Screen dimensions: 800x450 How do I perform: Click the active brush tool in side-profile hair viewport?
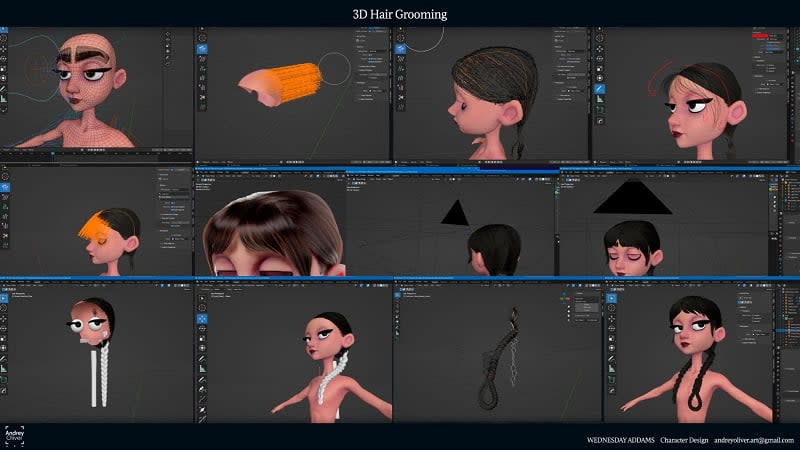pos(401,49)
